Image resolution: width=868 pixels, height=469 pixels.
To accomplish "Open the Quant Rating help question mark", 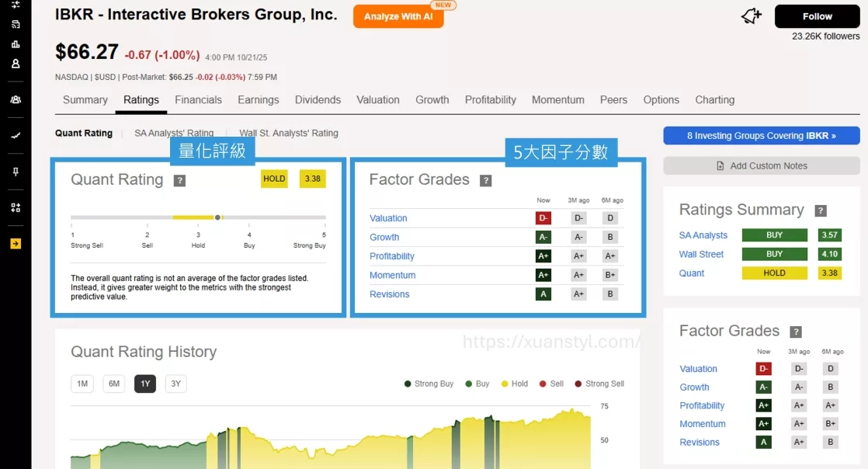I will 182,179.
